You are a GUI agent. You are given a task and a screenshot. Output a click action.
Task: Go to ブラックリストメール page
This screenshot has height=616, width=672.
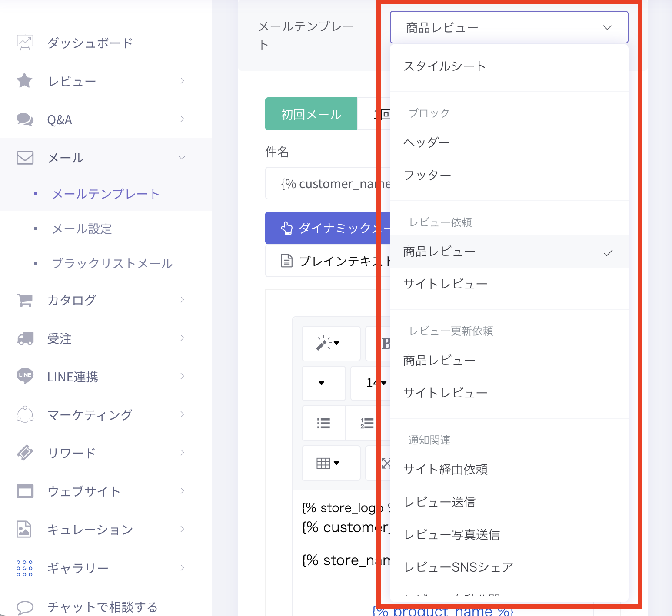click(x=112, y=263)
